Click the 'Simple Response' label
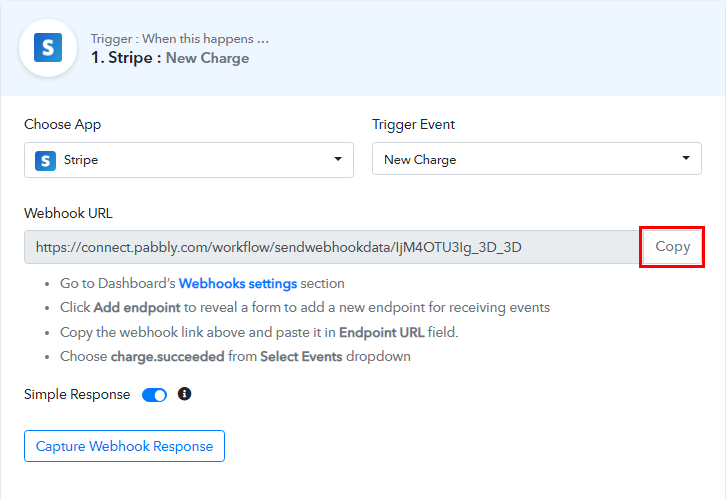This screenshot has width=726, height=499. (x=77, y=394)
